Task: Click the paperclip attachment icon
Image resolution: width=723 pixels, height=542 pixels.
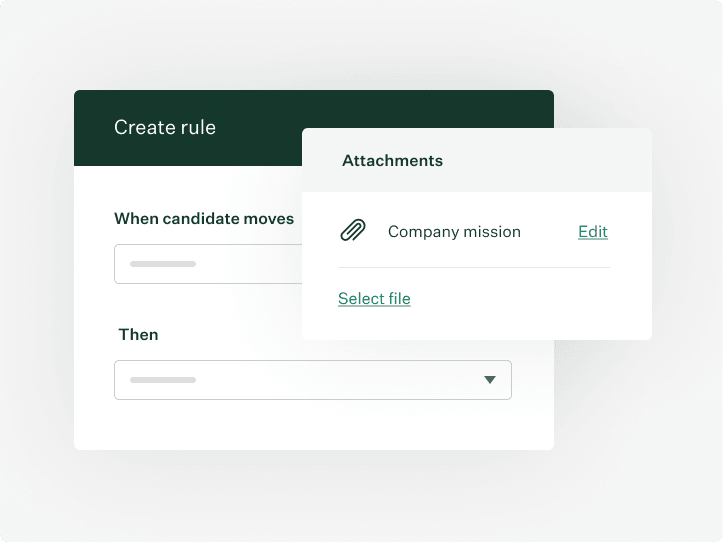Action: tap(353, 231)
